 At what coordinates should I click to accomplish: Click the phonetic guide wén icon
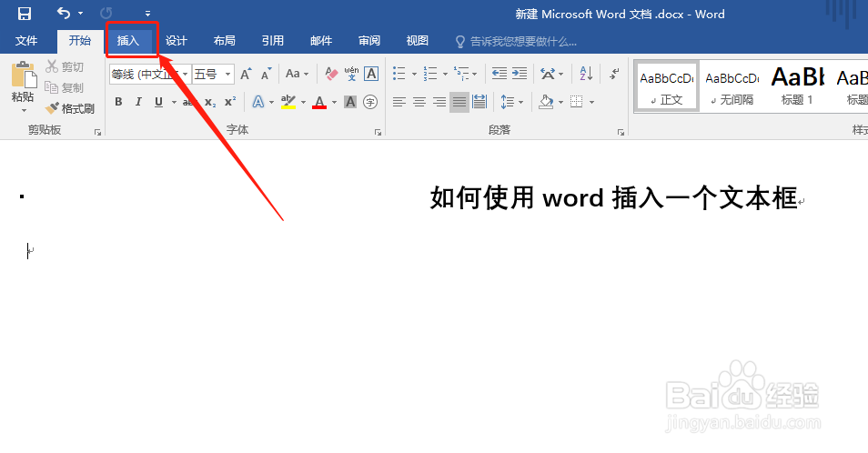351,74
